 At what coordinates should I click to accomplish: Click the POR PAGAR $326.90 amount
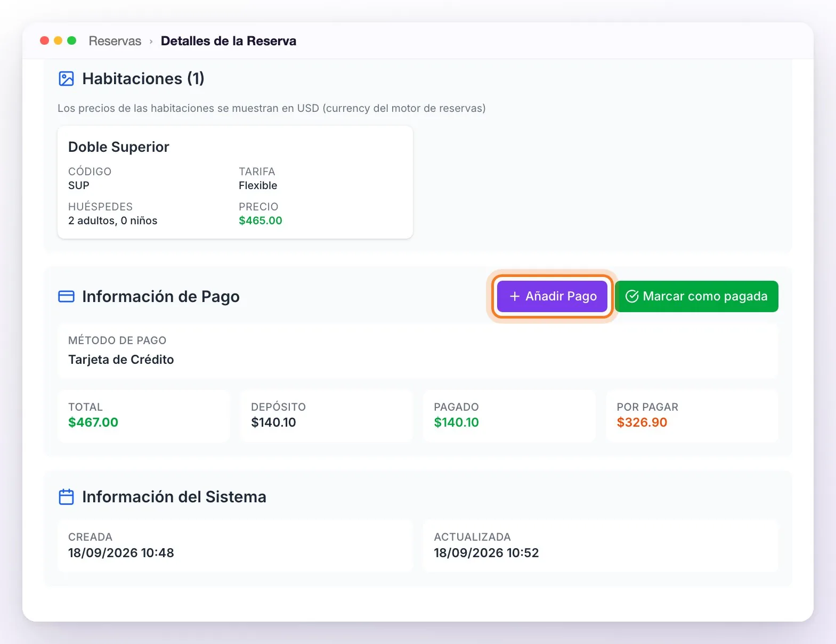pyautogui.click(x=642, y=422)
